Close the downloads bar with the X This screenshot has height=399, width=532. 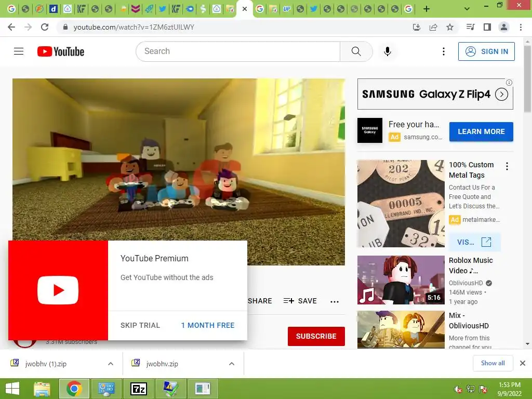523,363
